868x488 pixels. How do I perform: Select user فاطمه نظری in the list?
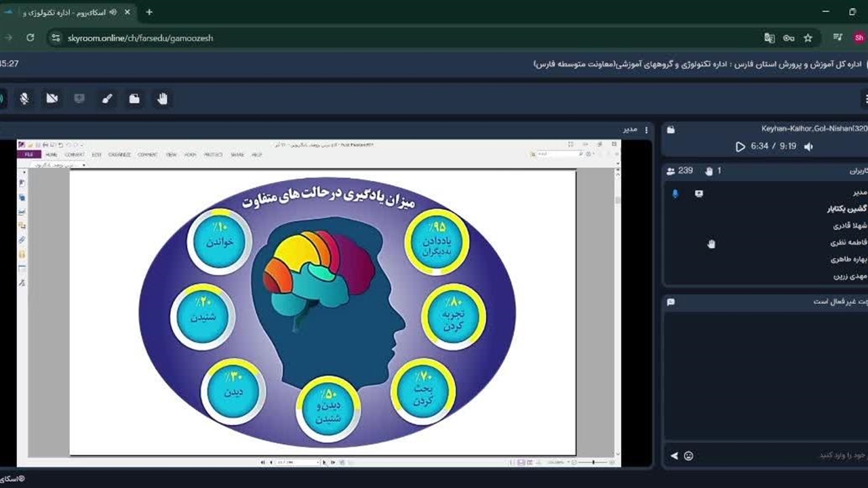click(848, 242)
